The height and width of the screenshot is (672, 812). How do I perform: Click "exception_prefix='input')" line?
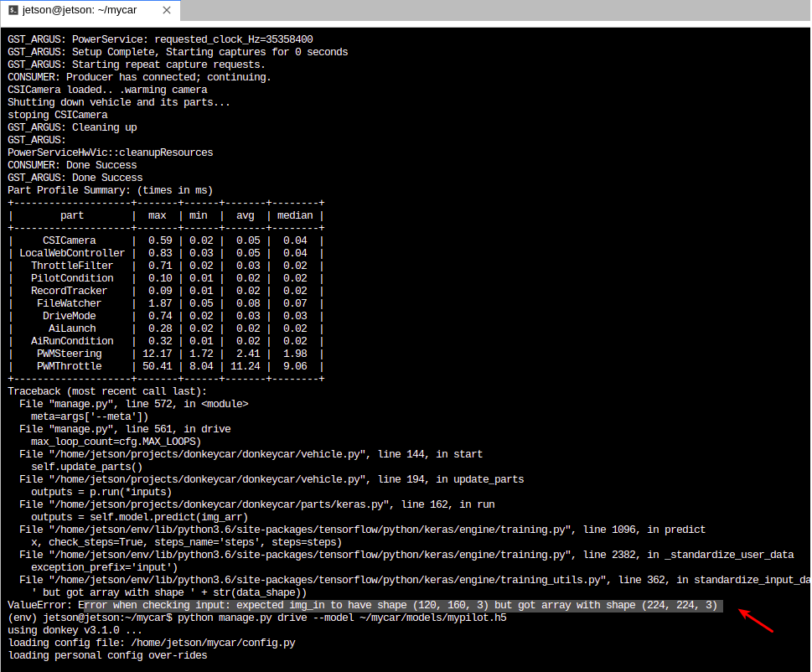(104, 567)
